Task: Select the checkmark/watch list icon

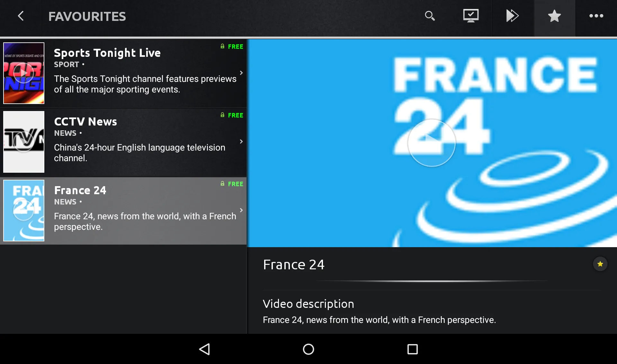Action: coord(471,16)
